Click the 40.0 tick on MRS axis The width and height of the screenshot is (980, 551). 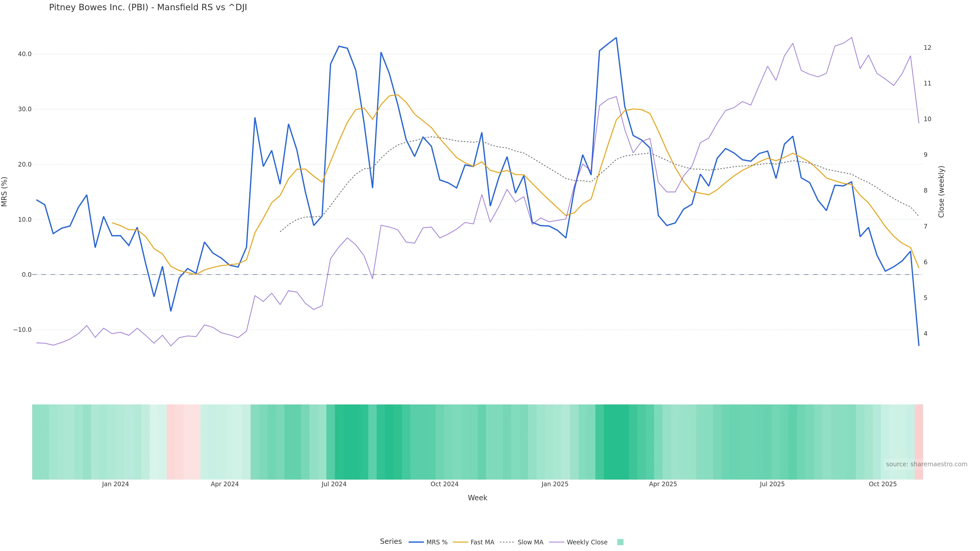point(25,54)
